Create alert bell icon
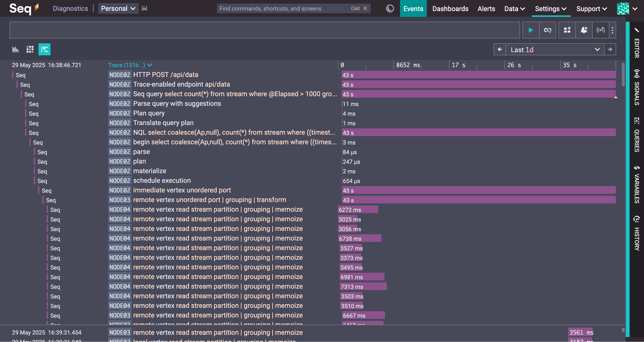The width and height of the screenshot is (644, 342). point(584,30)
